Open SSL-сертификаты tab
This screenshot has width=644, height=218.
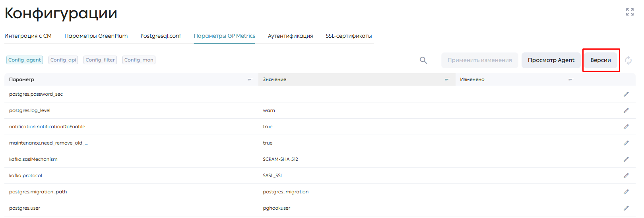click(349, 36)
